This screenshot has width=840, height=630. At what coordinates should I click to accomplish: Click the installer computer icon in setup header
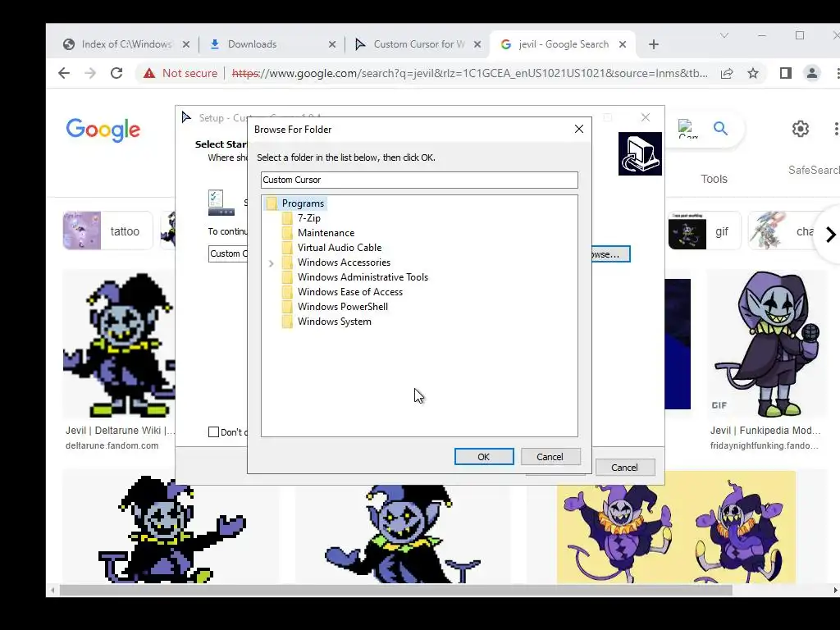point(640,153)
